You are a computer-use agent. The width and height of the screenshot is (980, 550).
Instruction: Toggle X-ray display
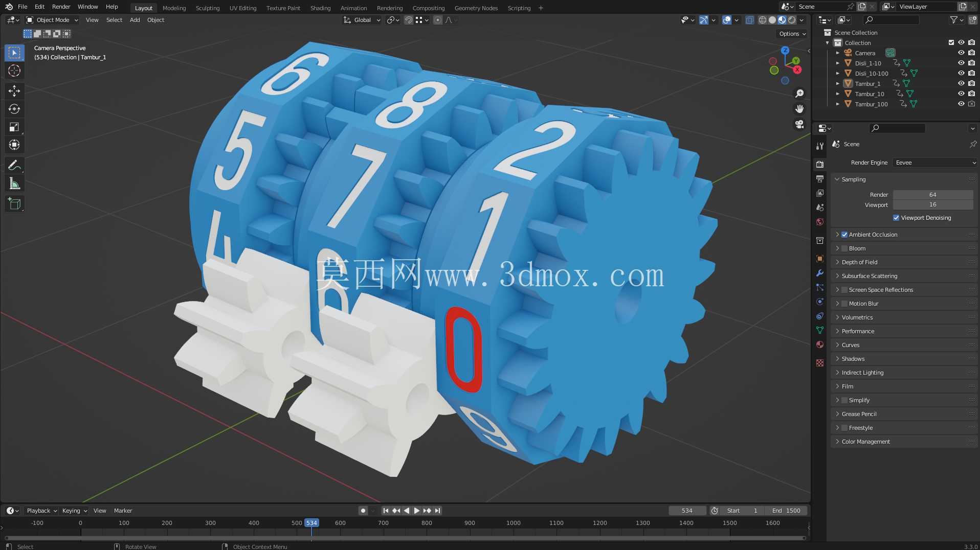(x=749, y=20)
